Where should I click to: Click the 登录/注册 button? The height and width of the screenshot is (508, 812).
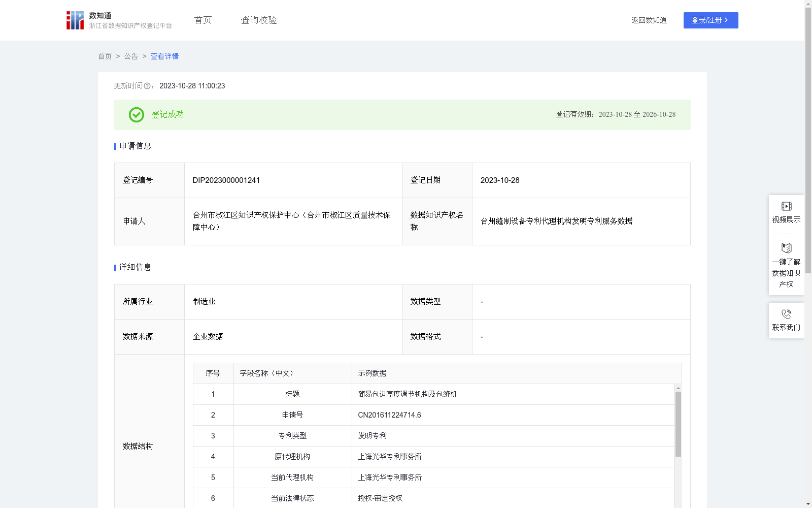pos(710,20)
